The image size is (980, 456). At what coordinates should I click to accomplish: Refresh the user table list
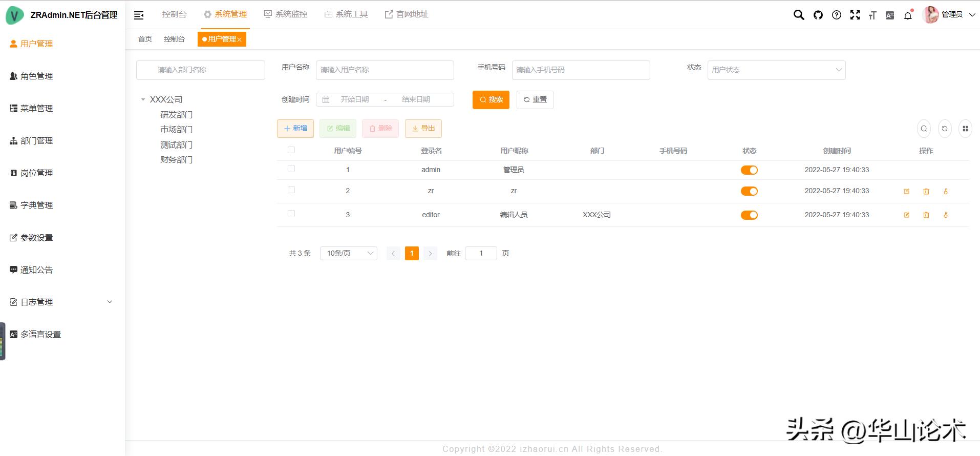tap(945, 129)
